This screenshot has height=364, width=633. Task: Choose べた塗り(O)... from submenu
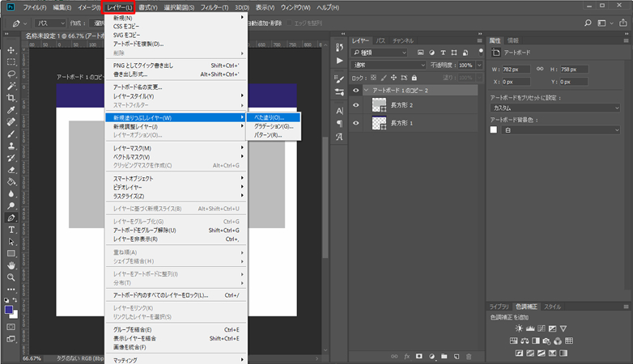click(274, 117)
